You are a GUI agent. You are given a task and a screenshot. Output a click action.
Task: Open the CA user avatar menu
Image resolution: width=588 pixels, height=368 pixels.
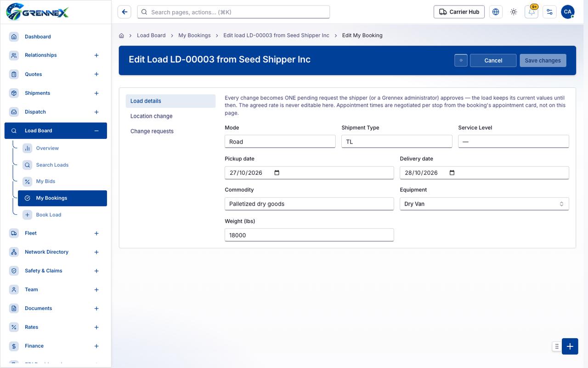tap(568, 12)
